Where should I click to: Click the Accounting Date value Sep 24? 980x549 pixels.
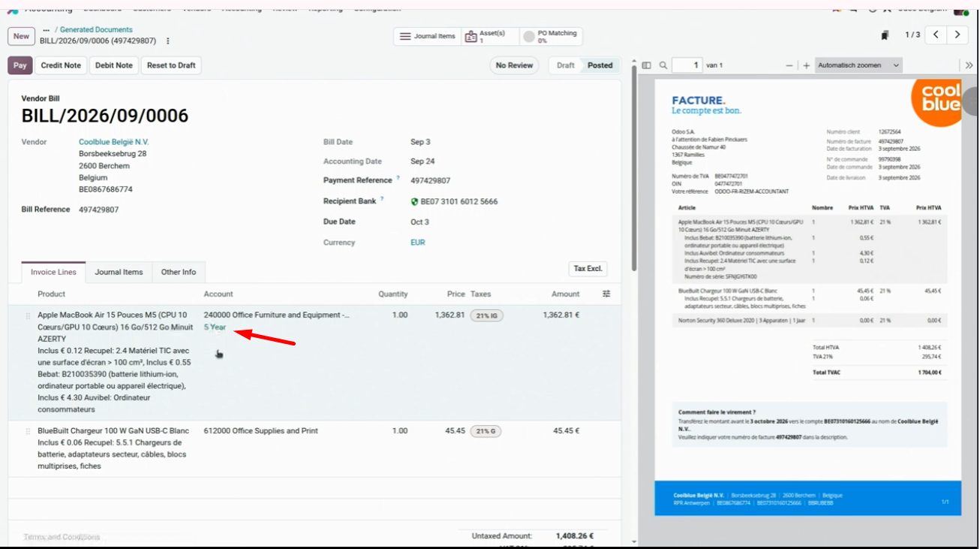click(422, 161)
